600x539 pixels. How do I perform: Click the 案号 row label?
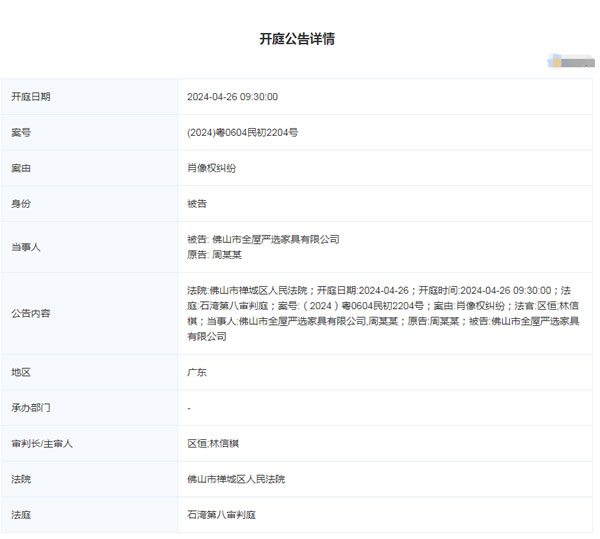coord(21,132)
